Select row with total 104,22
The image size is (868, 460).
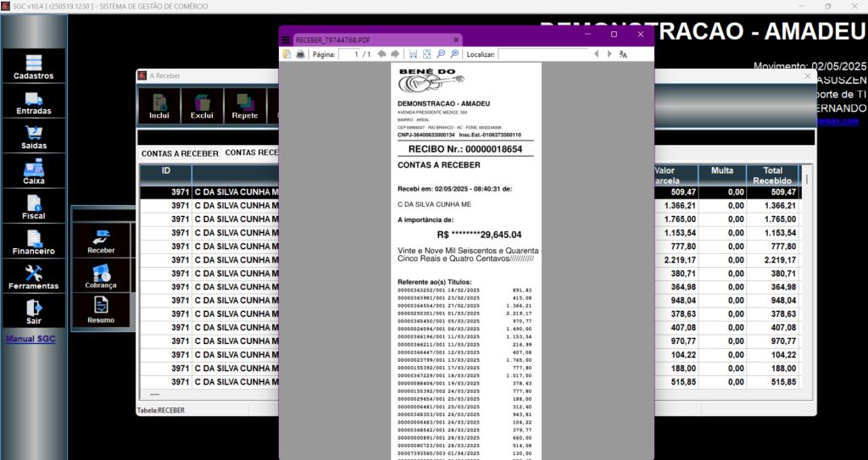click(x=470, y=355)
